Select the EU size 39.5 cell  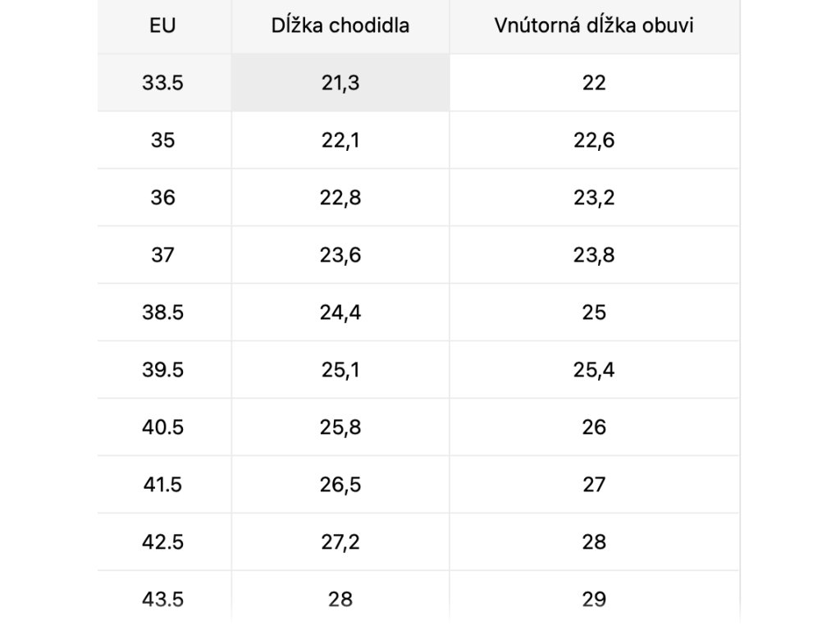(162, 370)
